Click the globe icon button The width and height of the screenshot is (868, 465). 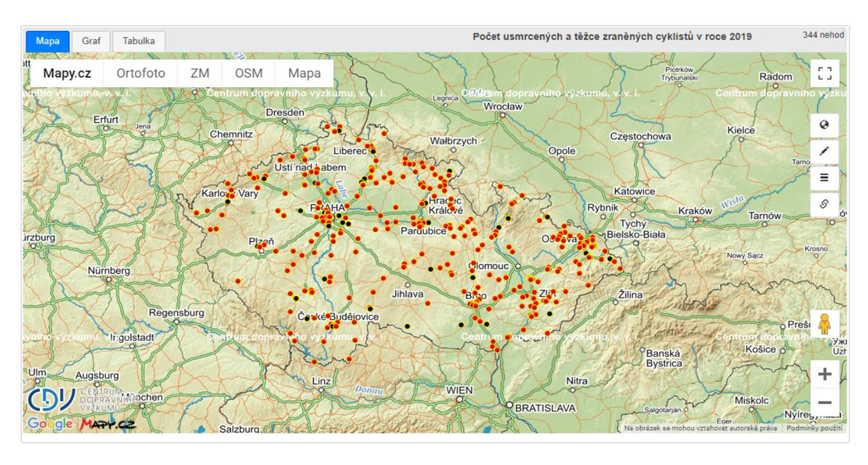tap(824, 125)
